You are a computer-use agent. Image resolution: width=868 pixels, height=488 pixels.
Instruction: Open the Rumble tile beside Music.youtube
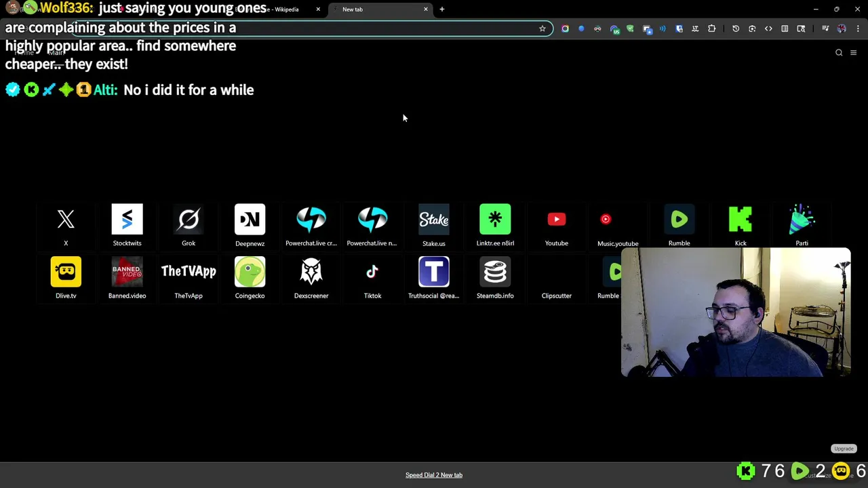(x=679, y=226)
